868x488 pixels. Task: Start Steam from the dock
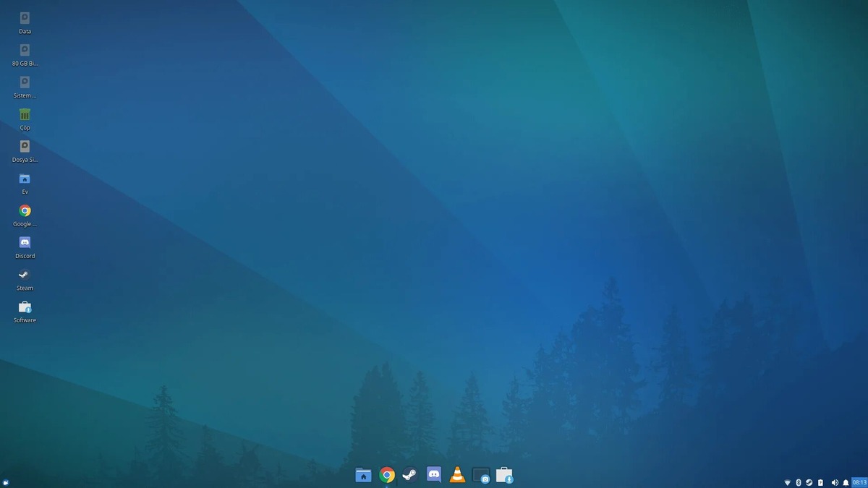(410, 475)
